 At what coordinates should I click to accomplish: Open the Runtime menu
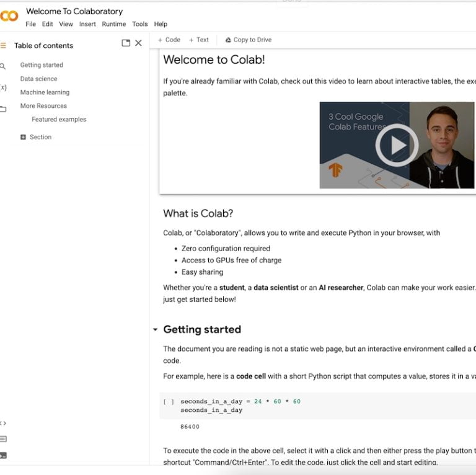113,24
